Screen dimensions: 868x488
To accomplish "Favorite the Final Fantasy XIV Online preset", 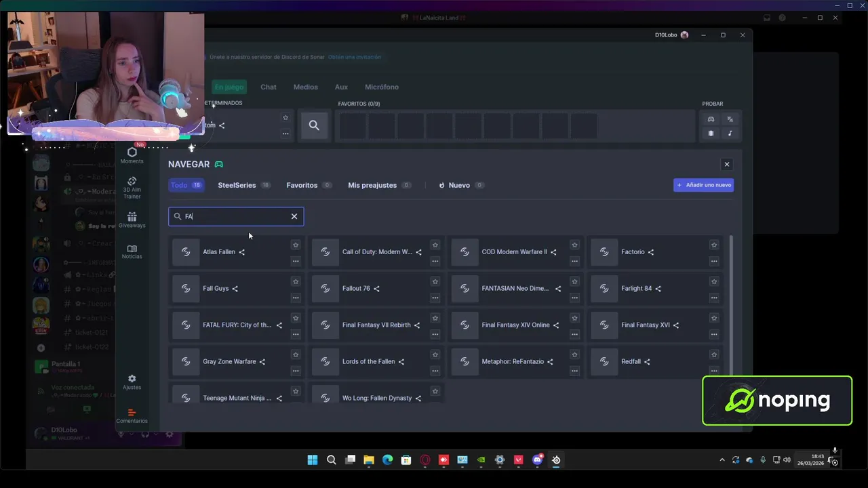I will tap(574, 318).
